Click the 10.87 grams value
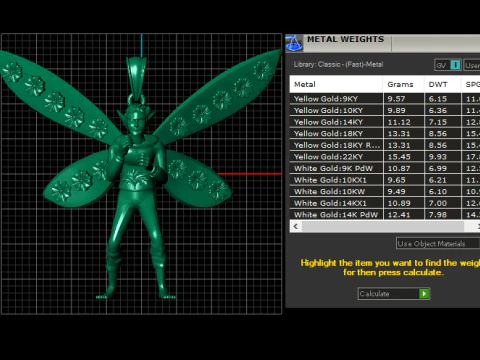 click(399, 169)
